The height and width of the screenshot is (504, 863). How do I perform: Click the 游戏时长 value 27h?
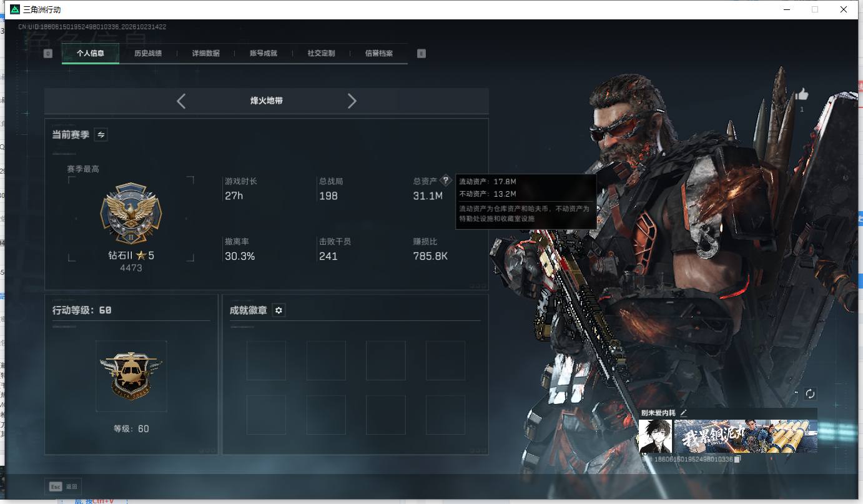click(x=234, y=196)
